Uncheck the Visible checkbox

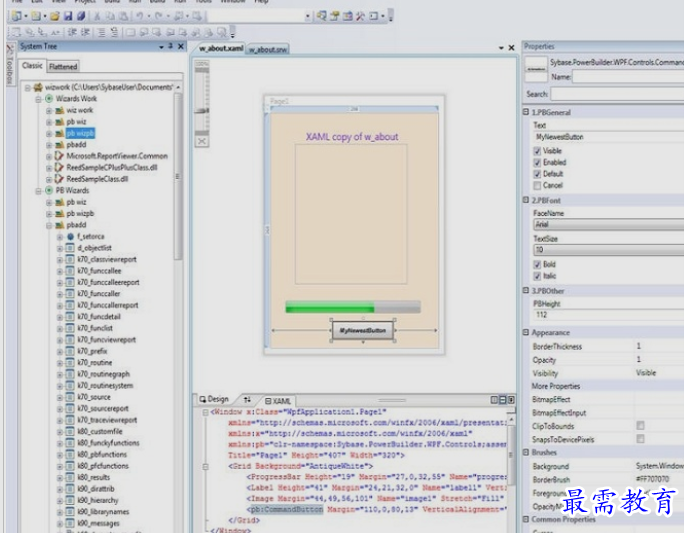click(537, 151)
